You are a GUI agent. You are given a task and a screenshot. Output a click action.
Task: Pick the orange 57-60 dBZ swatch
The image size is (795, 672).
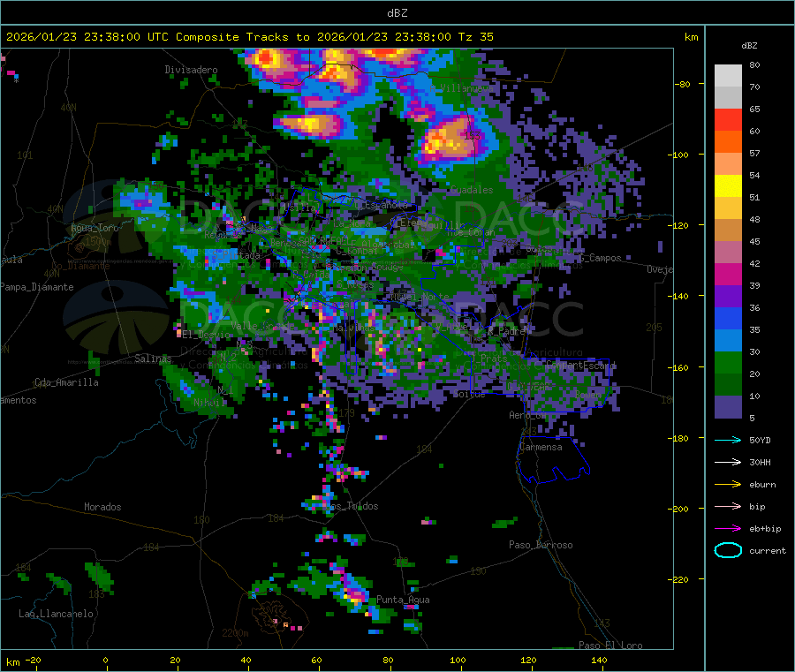point(728,142)
